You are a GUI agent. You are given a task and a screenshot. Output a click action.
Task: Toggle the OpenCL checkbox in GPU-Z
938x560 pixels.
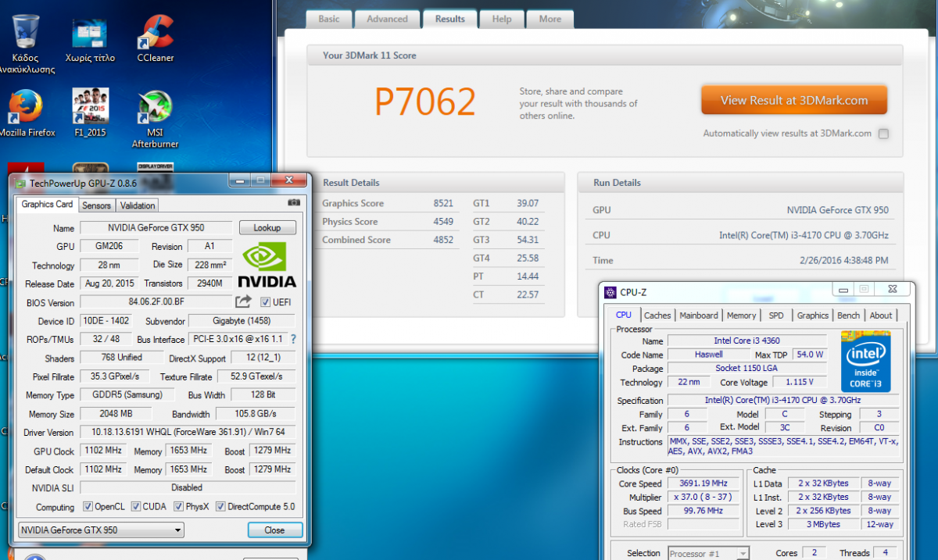click(88, 506)
